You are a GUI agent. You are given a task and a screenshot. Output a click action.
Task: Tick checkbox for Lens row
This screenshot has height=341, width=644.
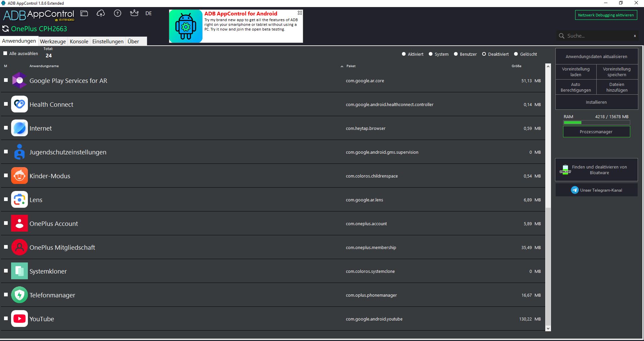pyautogui.click(x=6, y=199)
